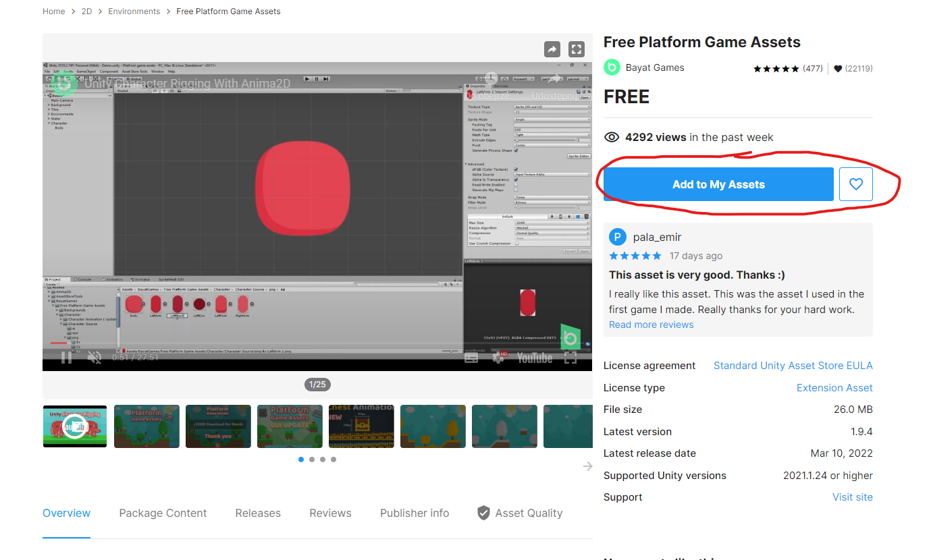Screen dimensions: 931x560
Task: Click the 26.0 MB file size value
Action: 853,410
